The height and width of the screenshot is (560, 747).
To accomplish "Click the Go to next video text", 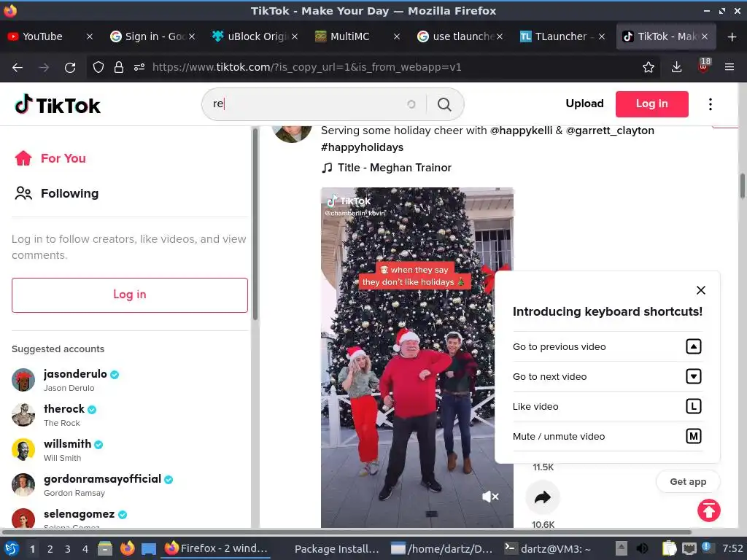I will [549, 377].
